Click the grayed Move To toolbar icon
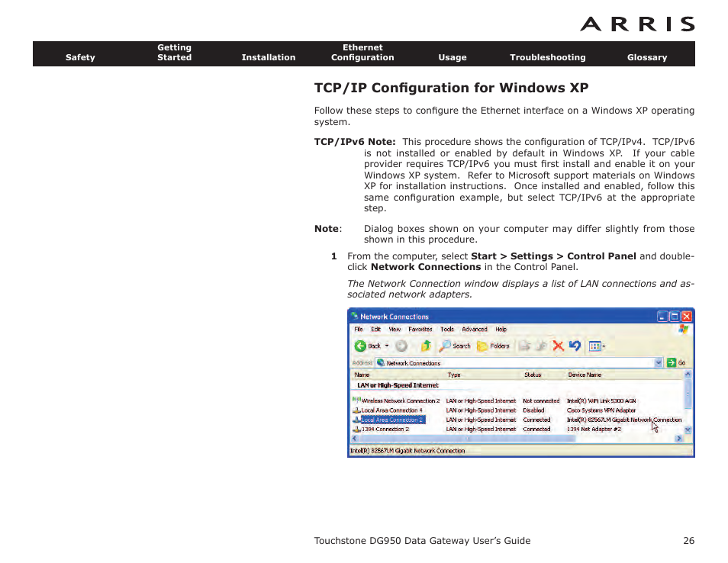Screen dimensions: 728x563 [525, 346]
